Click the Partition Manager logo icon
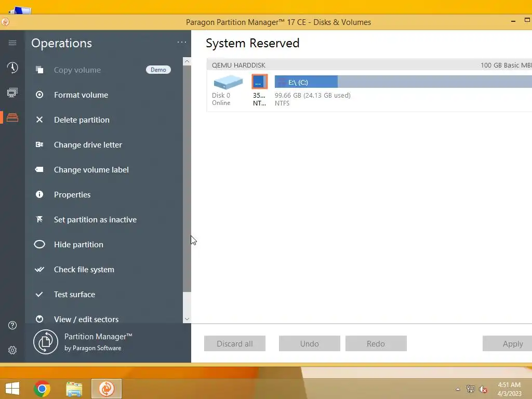Image resolution: width=532 pixels, height=399 pixels. click(x=46, y=342)
